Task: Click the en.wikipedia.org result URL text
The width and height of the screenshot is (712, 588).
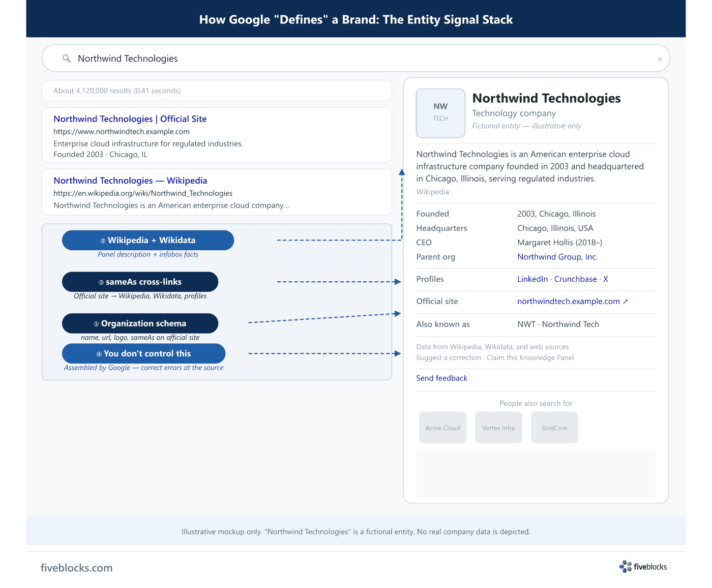Action: [x=143, y=193]
